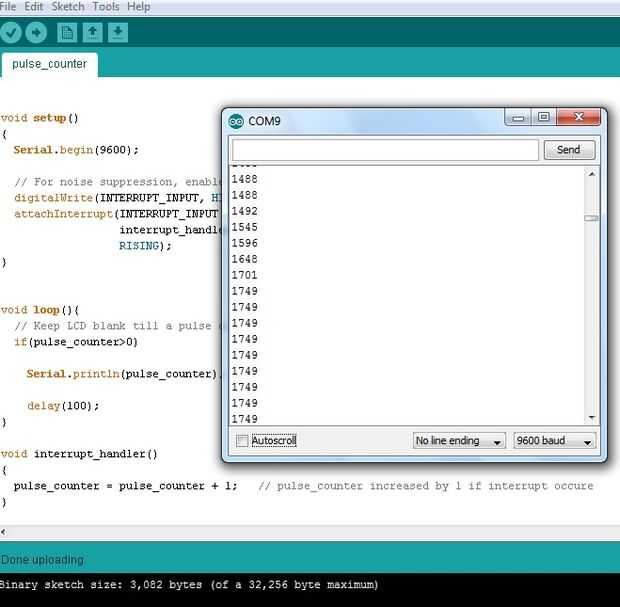Click the serial output value 1596
Image resolution: width=620 pixels, height=607 pixels.
pos(244,243)
